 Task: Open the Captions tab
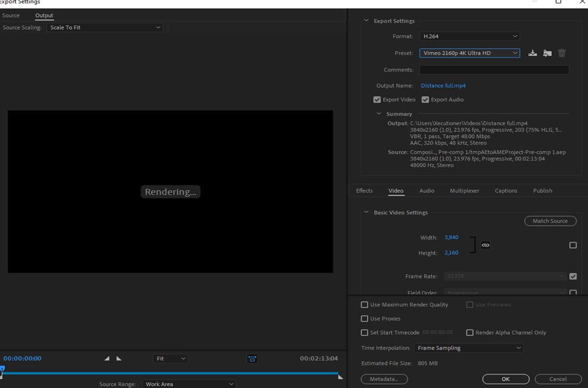[x=506, y=191]
